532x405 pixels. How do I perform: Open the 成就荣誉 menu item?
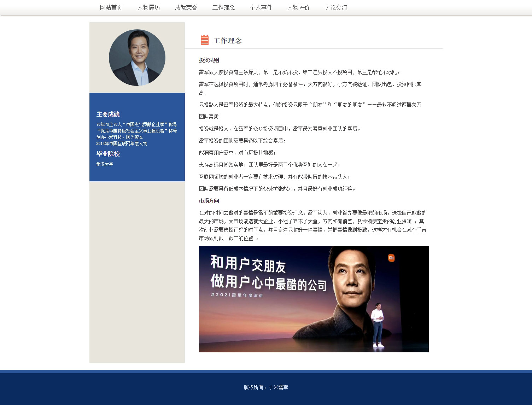pyautogui.click(x=186, y=7)
